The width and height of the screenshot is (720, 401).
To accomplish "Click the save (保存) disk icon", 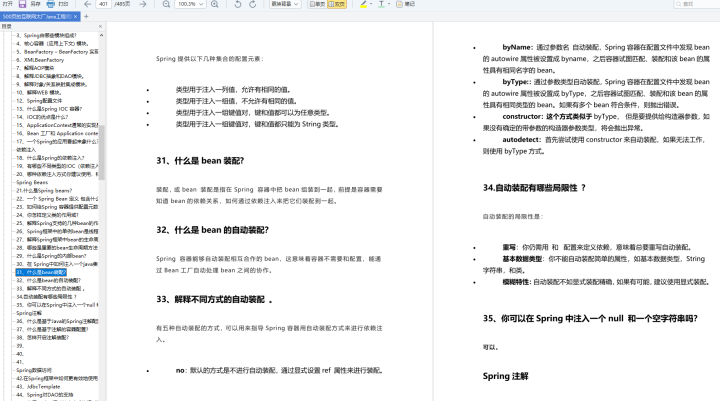I will pyautogui.click(x=22, y=4).
